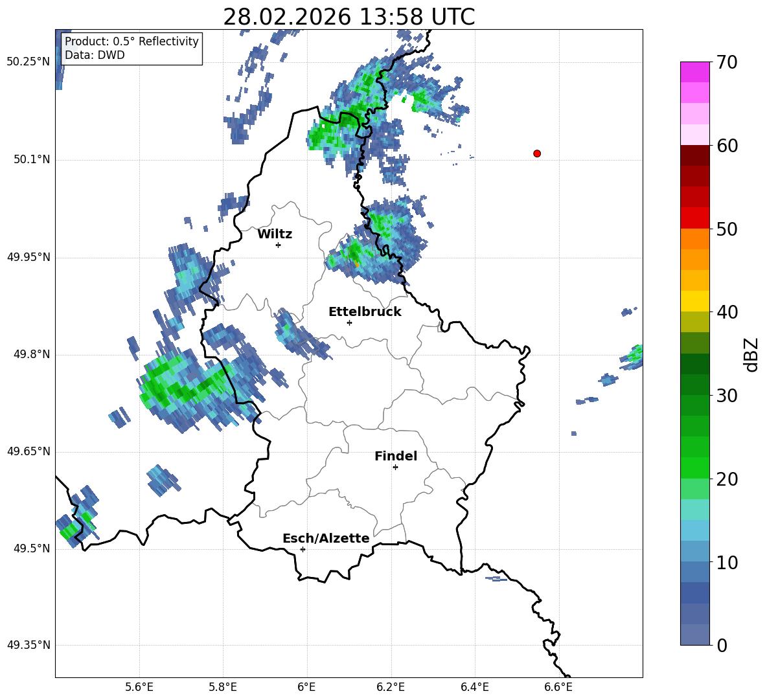The height and width of the screenshot is (700, 767).
Task: Click the Ettelbruck station cross marker
Action: 349,322
